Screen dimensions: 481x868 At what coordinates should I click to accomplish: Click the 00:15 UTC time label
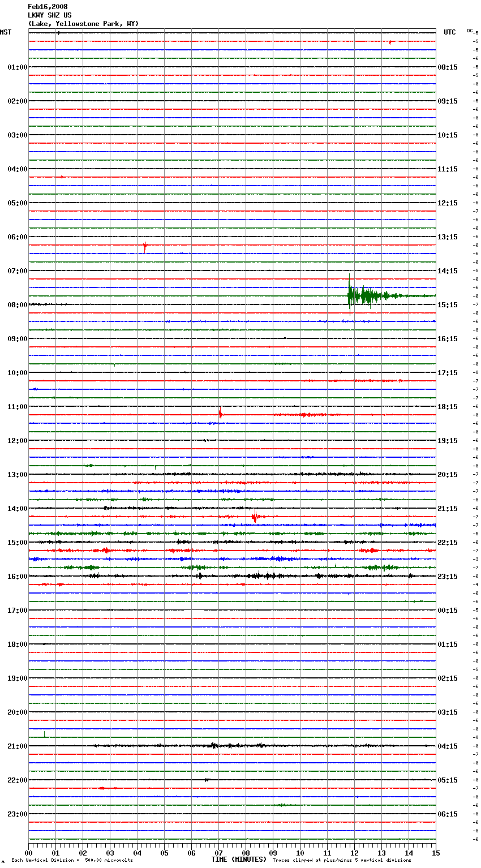click(x=448, y=611)
